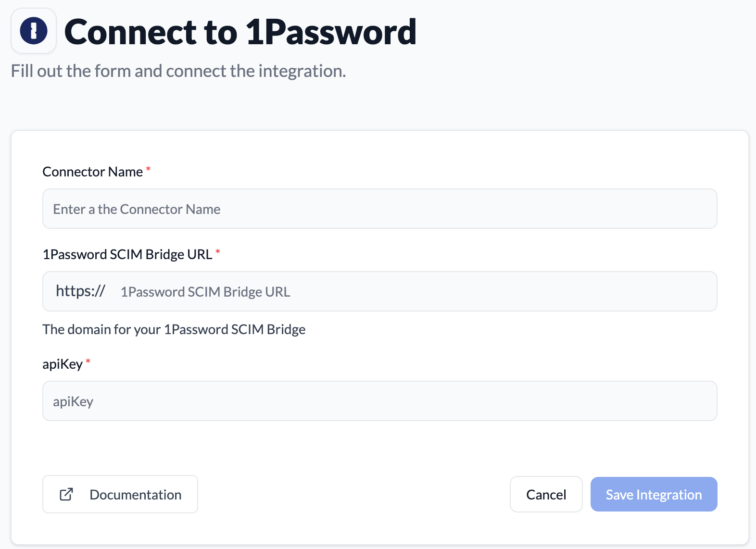Click the 'Fill out the form' subtitle

point(178,71)
